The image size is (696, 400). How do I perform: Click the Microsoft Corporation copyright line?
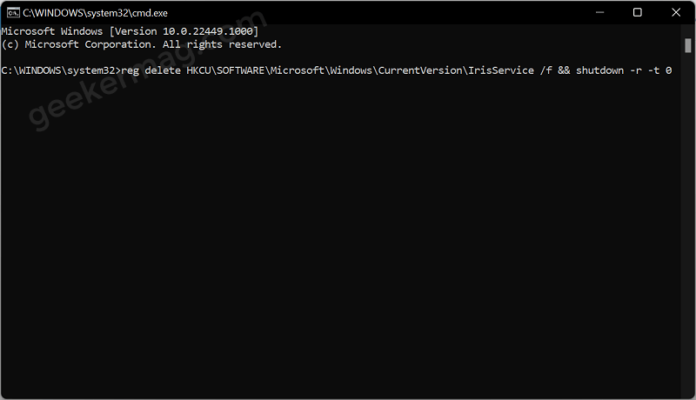[x=141, y=44]
